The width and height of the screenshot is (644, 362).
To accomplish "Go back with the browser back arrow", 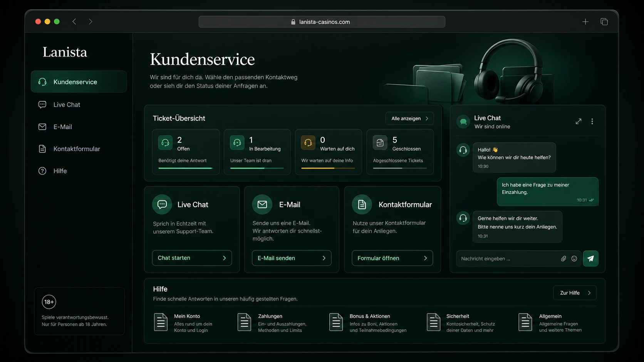I will (74, 22).
